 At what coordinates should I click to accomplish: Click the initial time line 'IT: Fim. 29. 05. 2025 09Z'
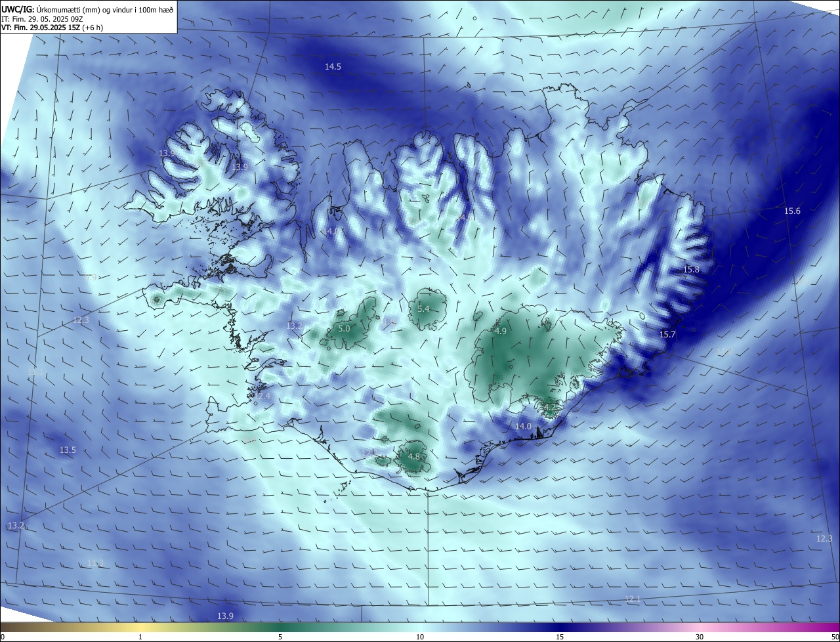tap(41, 19)
